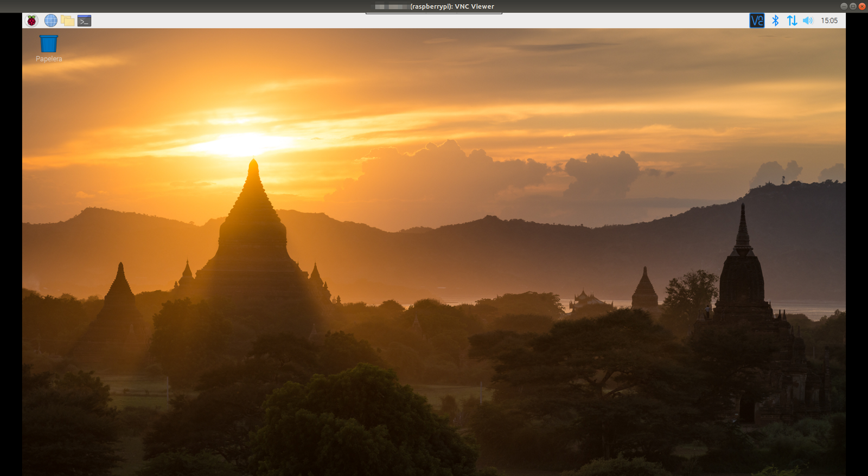This screenshot has height=476, width=868.
Task: Open the VNC Server tray icon
Action: point(757,21)
